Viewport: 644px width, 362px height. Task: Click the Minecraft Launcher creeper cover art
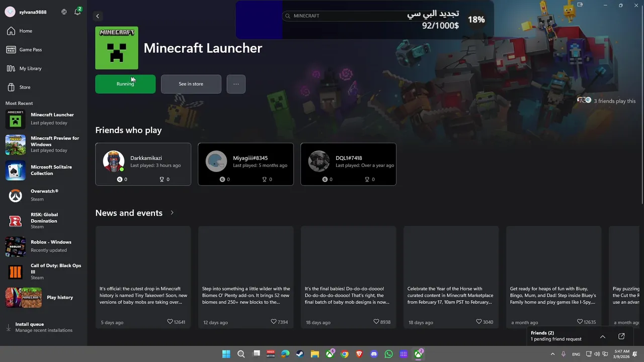(117, 48)
